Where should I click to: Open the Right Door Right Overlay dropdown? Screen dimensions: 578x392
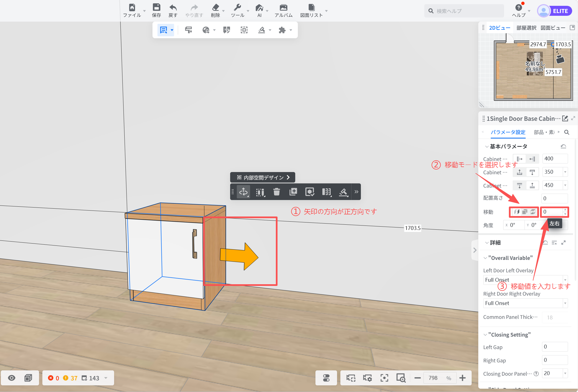(x=526, y=303)
